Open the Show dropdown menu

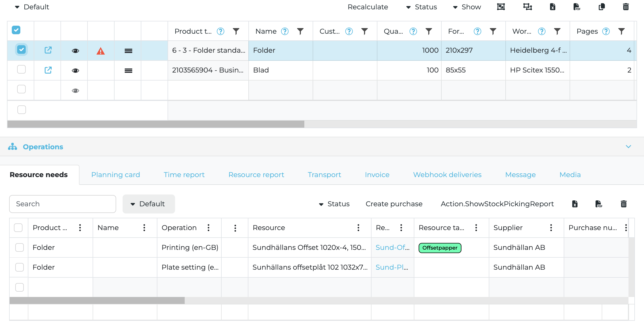click(467, 7)
